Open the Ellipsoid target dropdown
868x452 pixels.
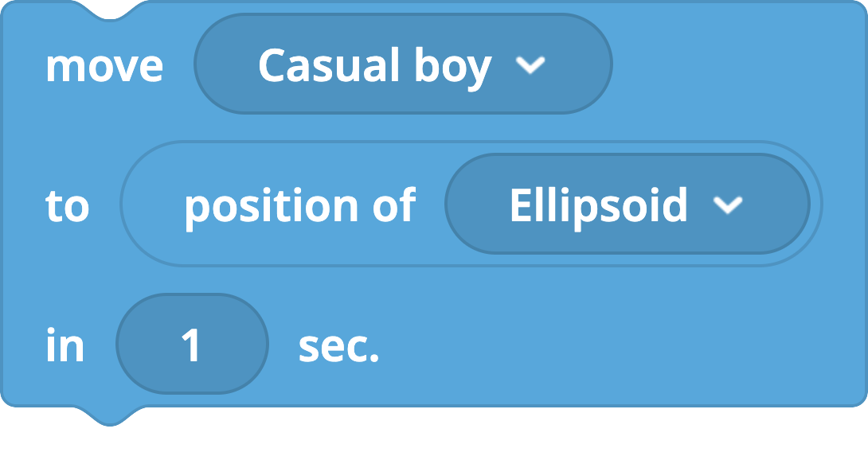628,205
